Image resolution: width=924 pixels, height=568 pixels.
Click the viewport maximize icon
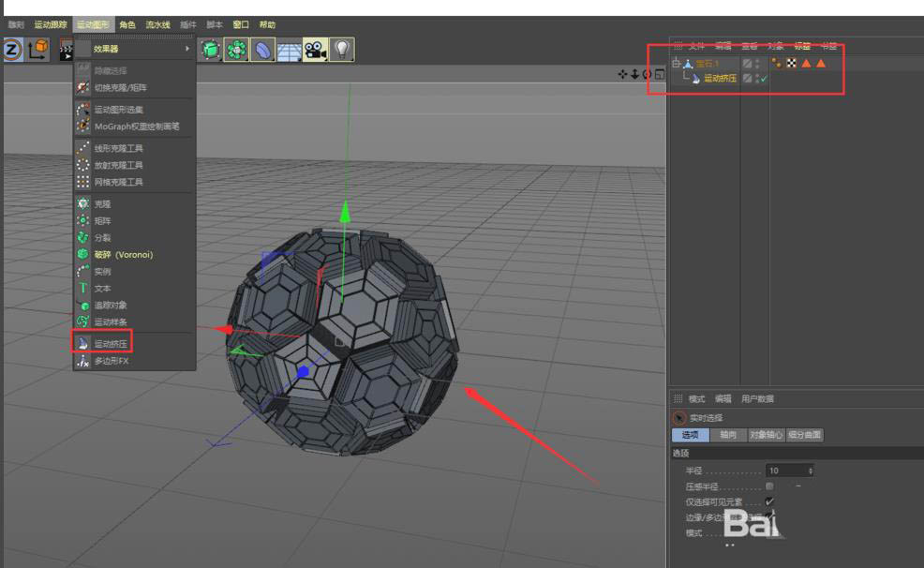660,74
